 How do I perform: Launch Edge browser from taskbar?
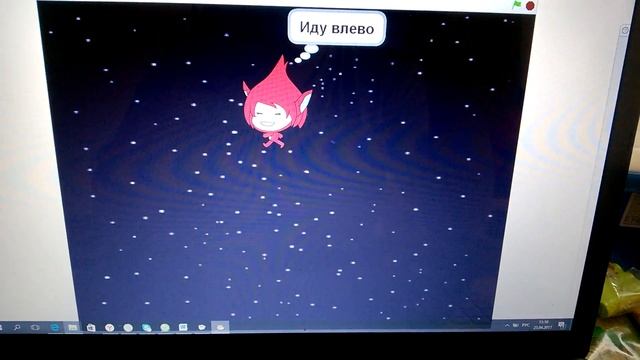point(54,327)
